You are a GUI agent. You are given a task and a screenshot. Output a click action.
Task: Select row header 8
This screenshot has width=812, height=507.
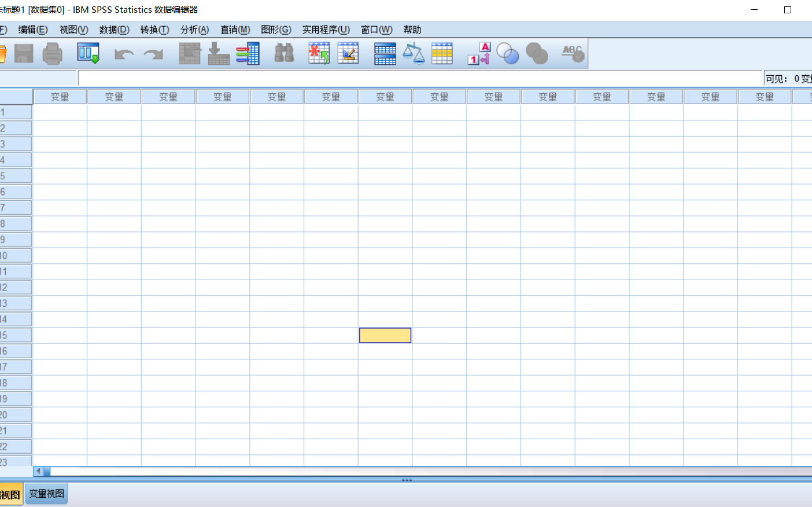point(16,224)
